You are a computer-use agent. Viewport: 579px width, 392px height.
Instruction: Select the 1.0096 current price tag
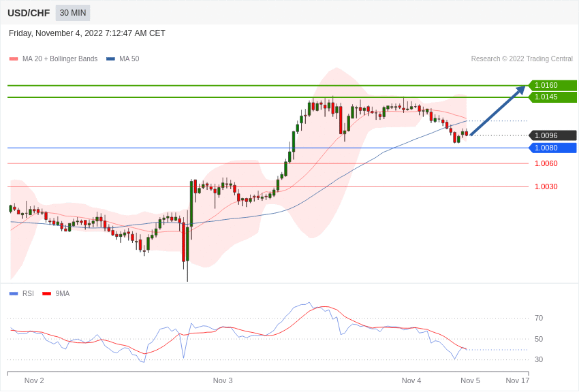[x=552, y=135]
